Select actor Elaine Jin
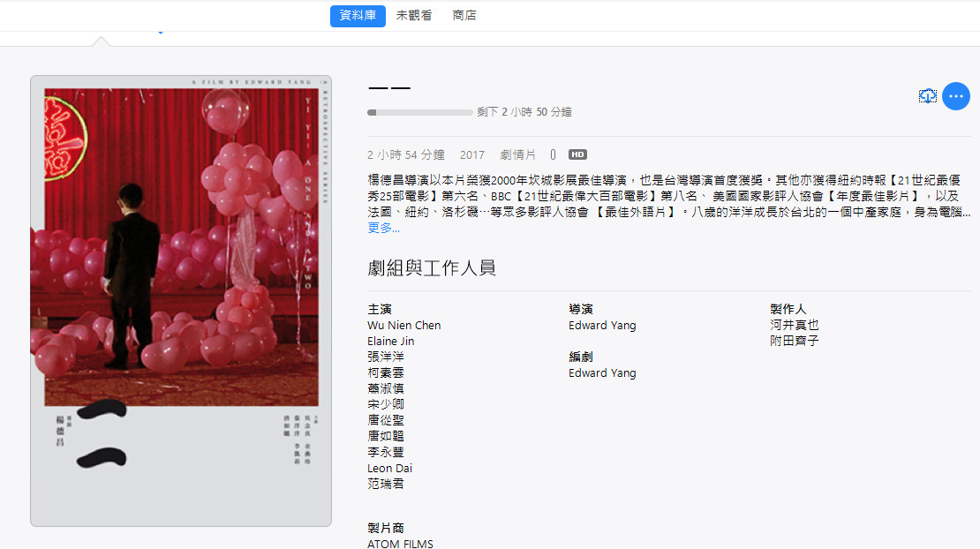 tap(390, 341)
